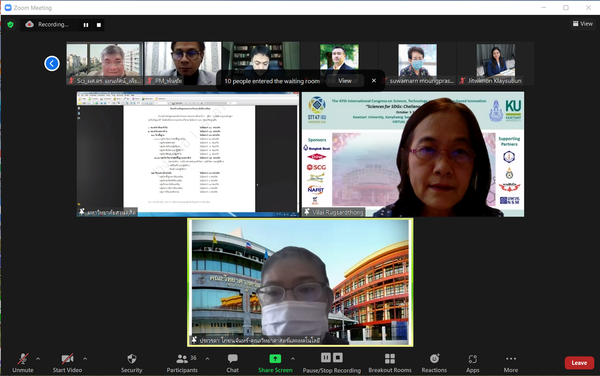The height and width of the screenshot is (376, 600).
Task: Open the Chat panel
Action: coord(232,363)
